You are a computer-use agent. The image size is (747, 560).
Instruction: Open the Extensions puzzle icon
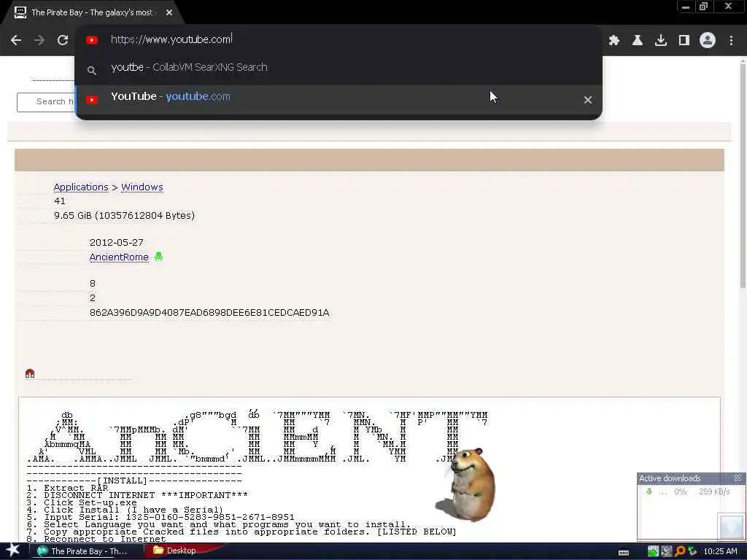[x=614, y=41]
